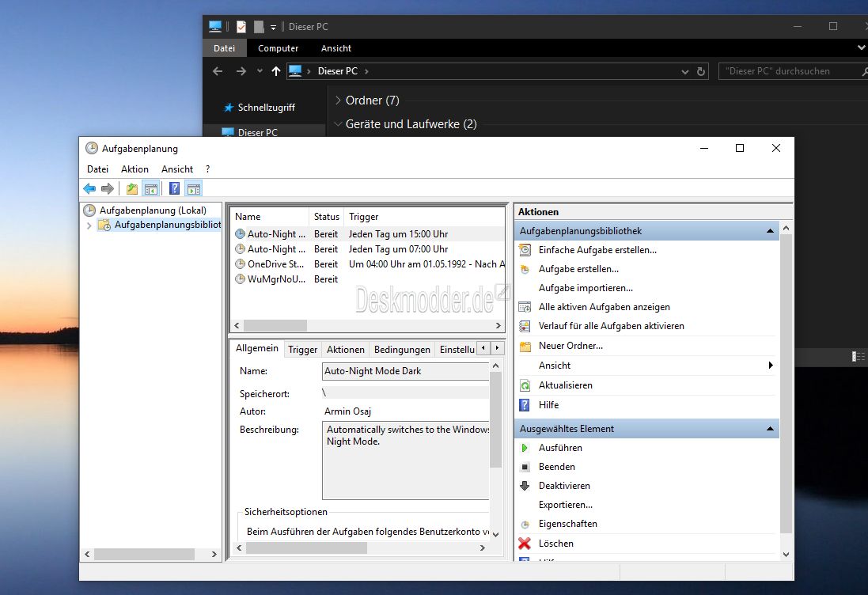Click the Eigenschaften clock icon
Viewport: 868px width, 595px height.
click(x=525, y=524)
